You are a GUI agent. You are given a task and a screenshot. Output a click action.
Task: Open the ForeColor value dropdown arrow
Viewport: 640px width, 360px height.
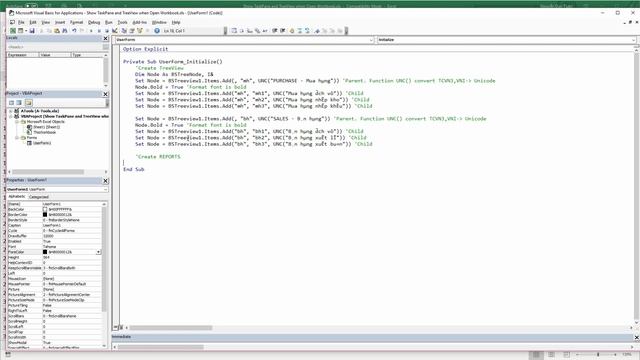98,252
